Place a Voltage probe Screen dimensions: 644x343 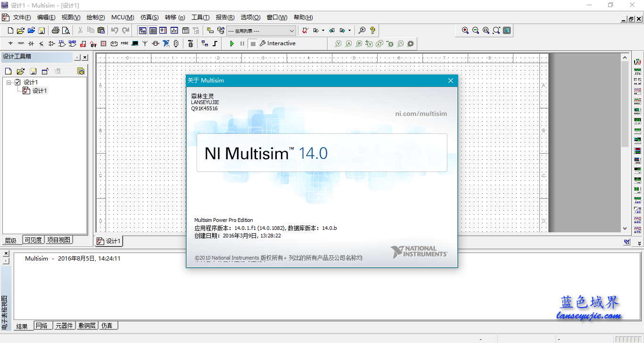pyautogui.click(x=338, y=43)
